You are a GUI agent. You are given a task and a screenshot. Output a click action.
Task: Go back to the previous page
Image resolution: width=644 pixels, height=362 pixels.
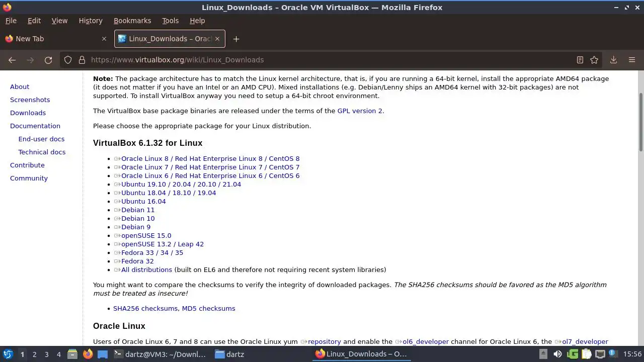point(12,60)
